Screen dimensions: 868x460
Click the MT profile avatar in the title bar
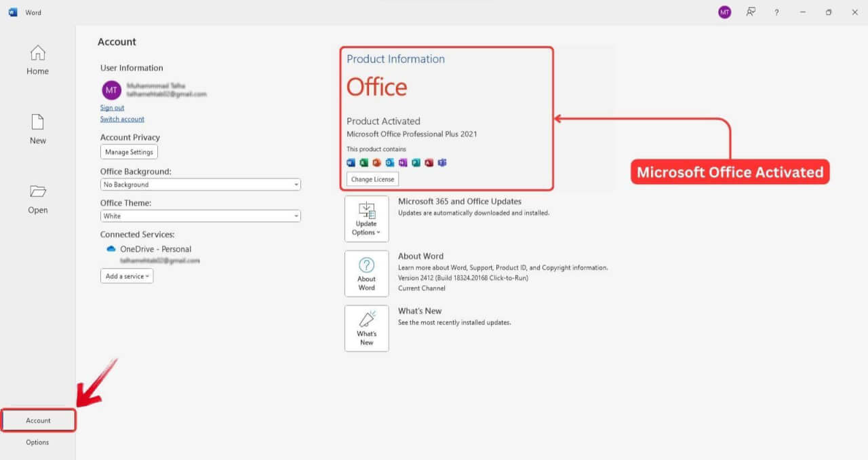click(x=724, y=12)
